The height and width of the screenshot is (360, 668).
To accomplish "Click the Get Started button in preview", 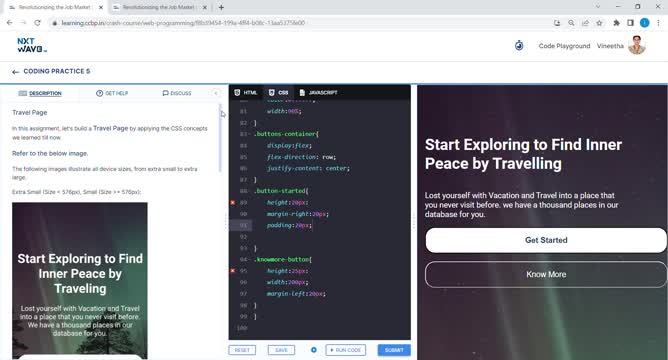I will 546,240.
